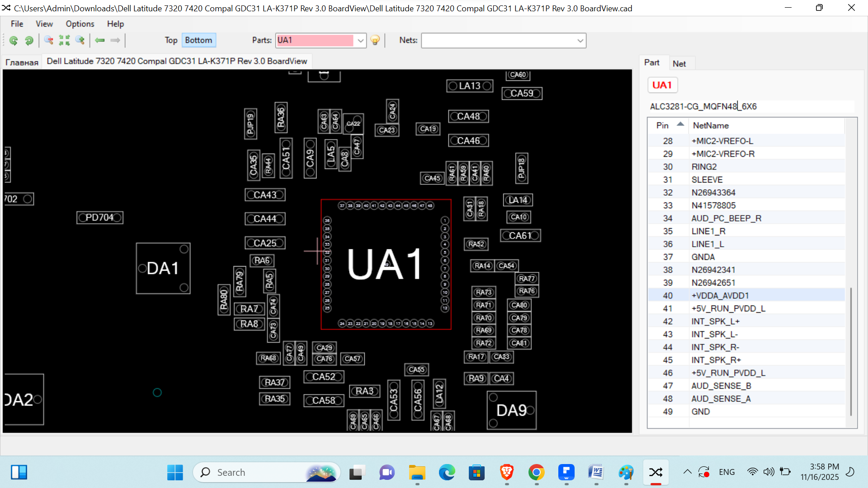Sort the Pin column by its header arrow
This screenshot has height=488, width=868.
click(x=680, y=124)
